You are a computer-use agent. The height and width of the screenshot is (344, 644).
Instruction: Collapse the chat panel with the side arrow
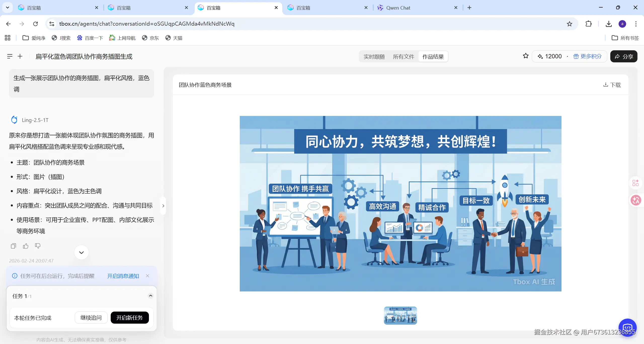(163, 206)
